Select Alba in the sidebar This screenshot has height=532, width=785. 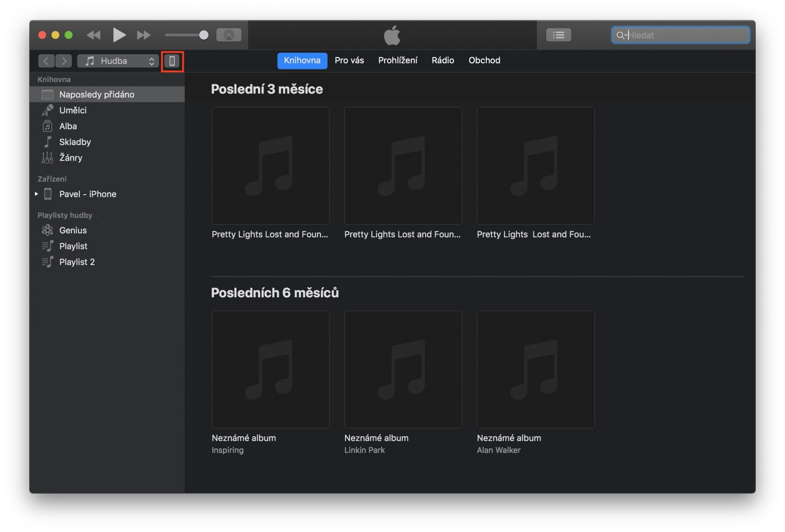[68, 126]
